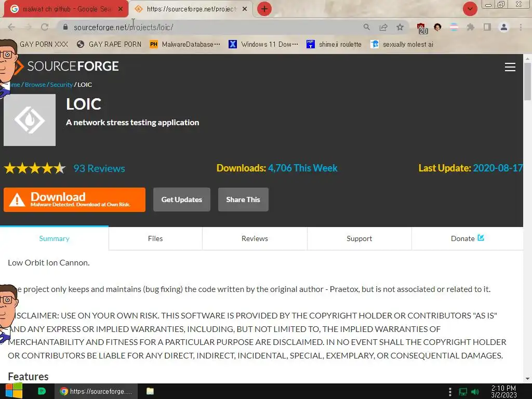Click the warning triangle on the Download button
The width and height of the screenshot is (532, 399).
pyautogui.click(x=17, y=200)
